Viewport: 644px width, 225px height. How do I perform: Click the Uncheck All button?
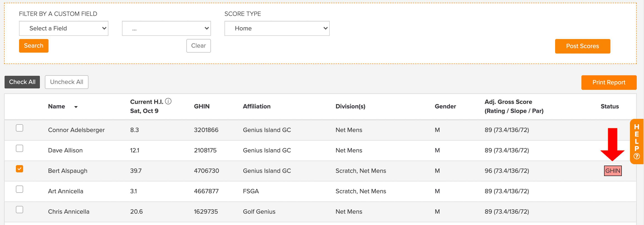click(66, 82)
